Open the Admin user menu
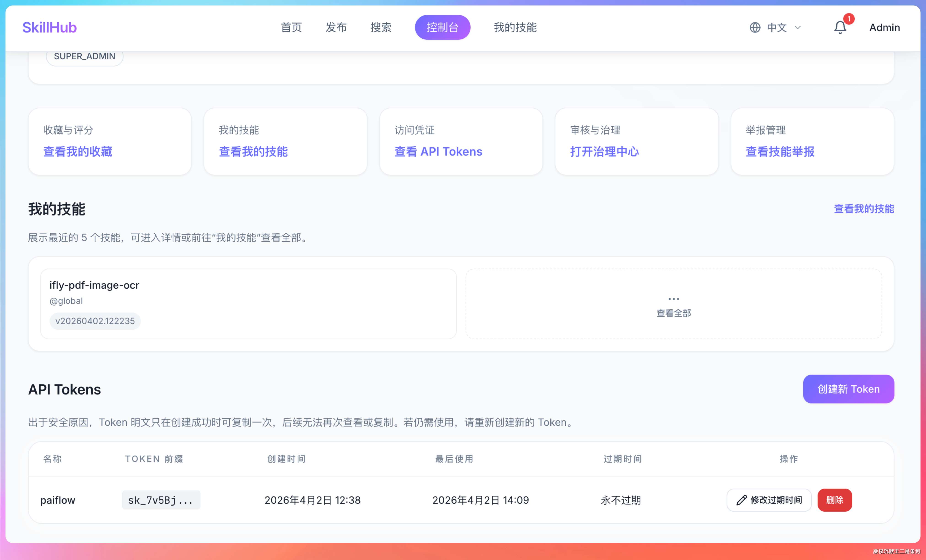Screen dimensions: 926x560 [884, 28]
